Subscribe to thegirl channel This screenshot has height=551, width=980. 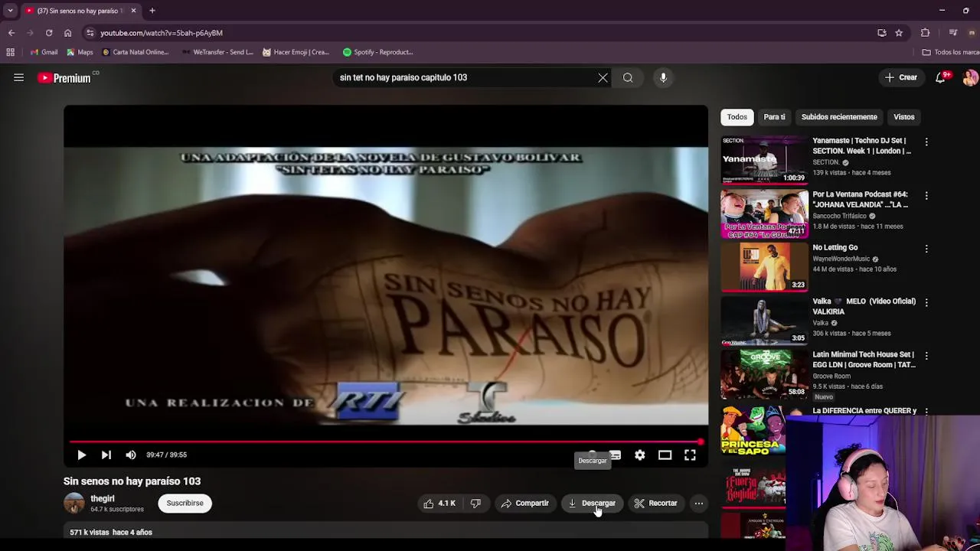(185, 503)
